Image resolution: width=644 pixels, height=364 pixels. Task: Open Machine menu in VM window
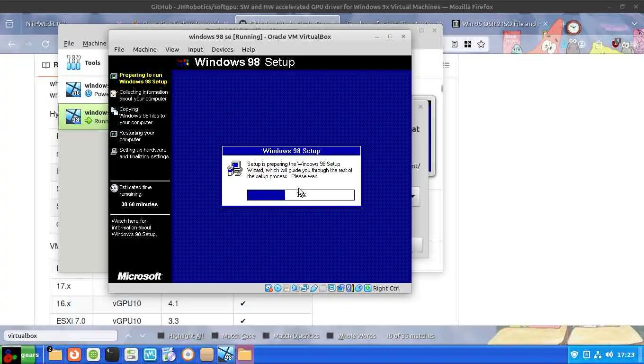click(x=144, y=49)
